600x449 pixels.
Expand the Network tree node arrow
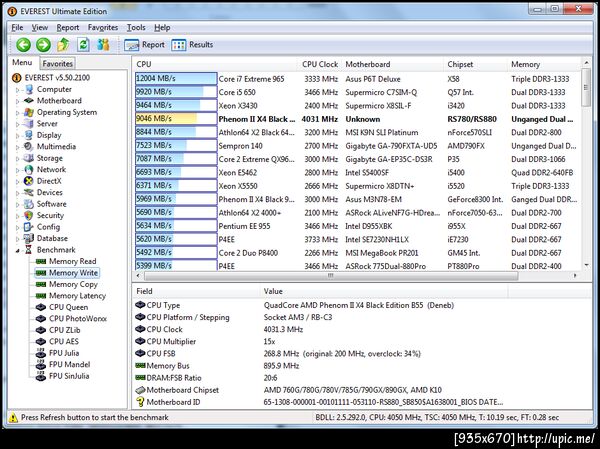pyautogui.click(x=18, y=170)
